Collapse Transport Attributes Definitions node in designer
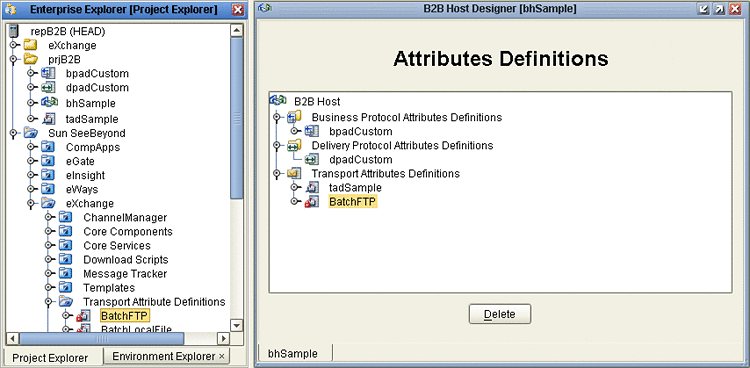The width and height of the screenshot is (750, 368). point(276,173)
